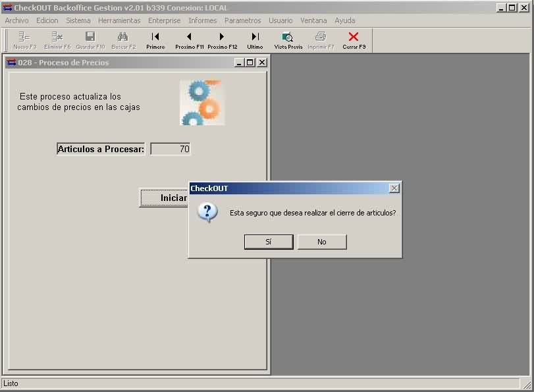534x392 pixels.
Task: Click the question mark icon in the dialog
Action: tap(207, 213)
